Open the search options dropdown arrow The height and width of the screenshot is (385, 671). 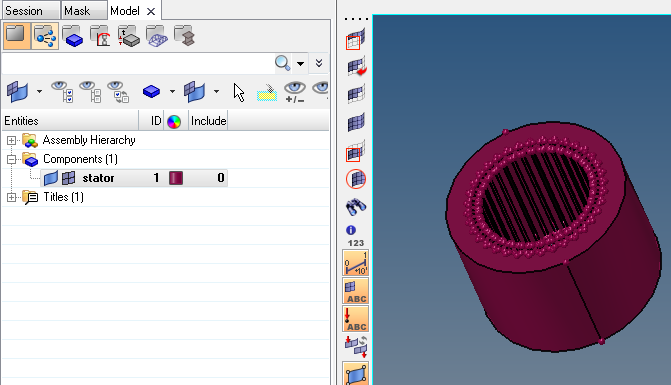click(x=301, y=64)
